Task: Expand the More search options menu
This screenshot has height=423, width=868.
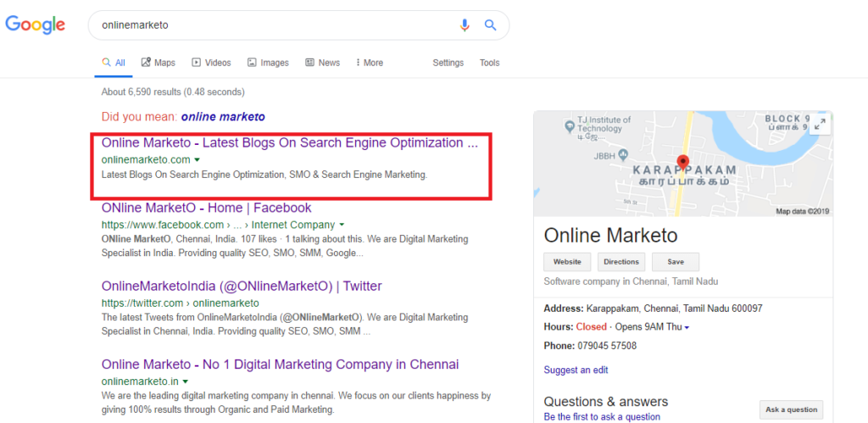Action: click(x=370, y=63)
